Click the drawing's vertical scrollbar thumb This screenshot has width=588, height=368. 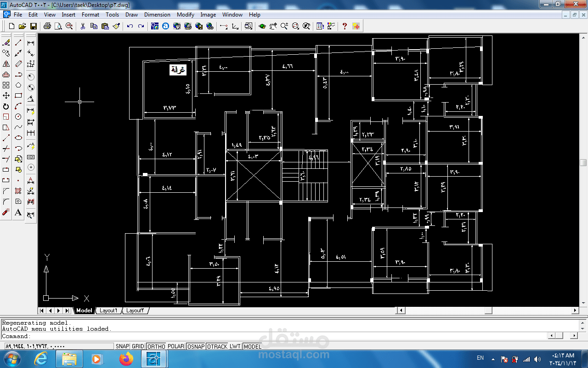(583, 163)
